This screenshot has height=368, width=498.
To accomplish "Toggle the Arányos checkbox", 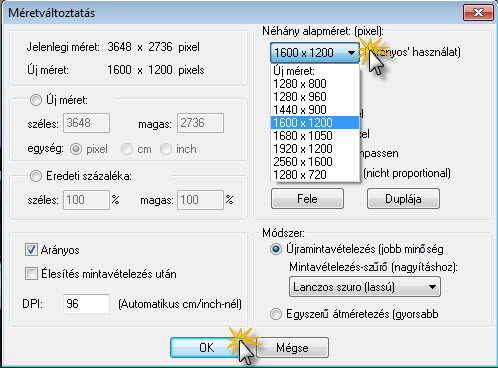I will pos(31,250).
